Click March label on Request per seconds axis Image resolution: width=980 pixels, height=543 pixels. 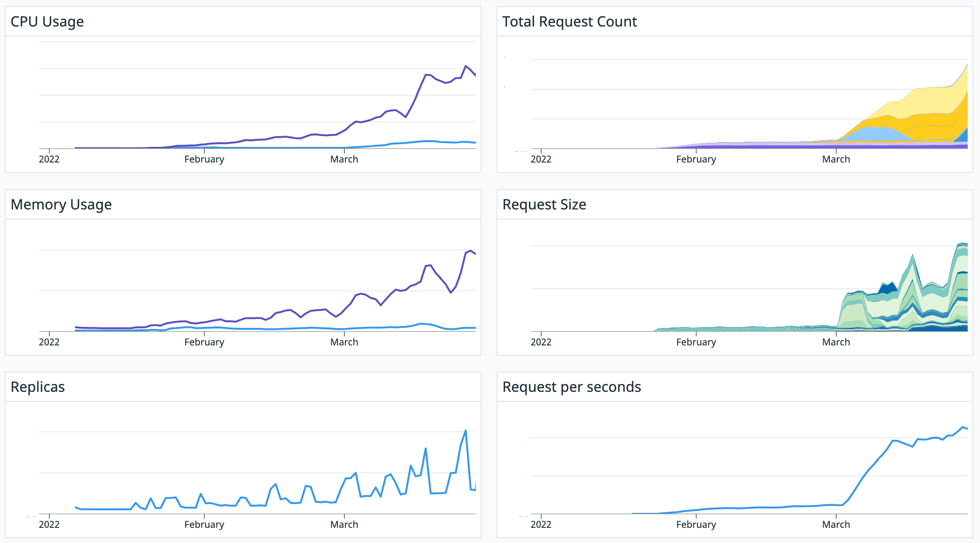tap(836, 525)
